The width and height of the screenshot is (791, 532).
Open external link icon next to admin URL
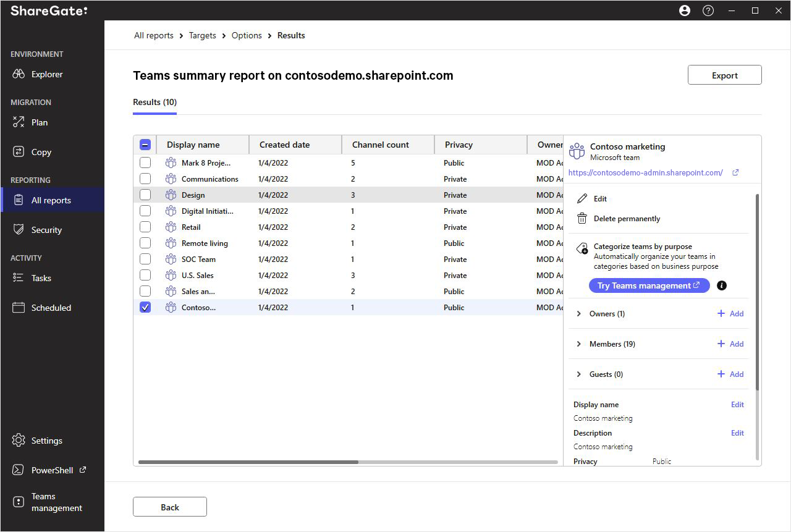(735, 173)
